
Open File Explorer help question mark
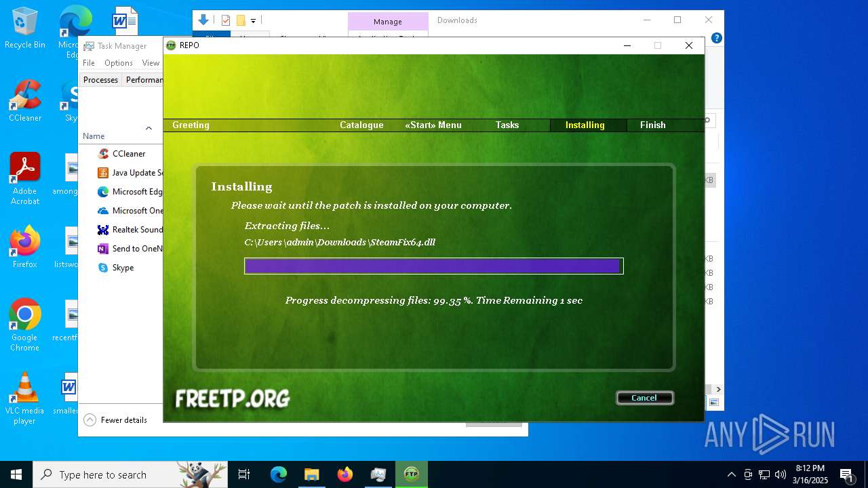point(717,38)
